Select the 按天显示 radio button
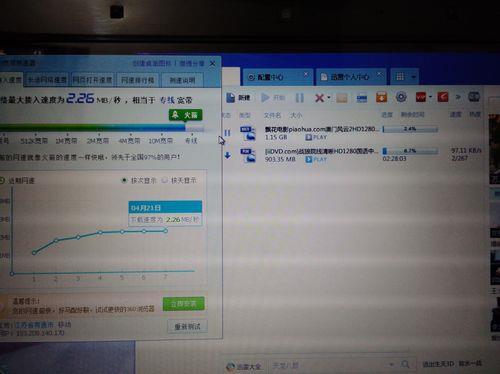This screenshot has height=374, width=500. tap(164, 180)
